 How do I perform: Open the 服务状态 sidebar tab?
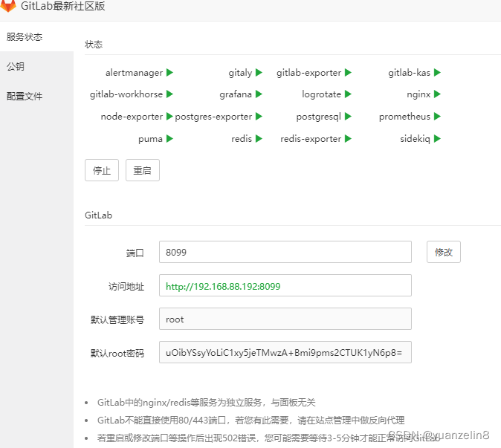point(36,36)
